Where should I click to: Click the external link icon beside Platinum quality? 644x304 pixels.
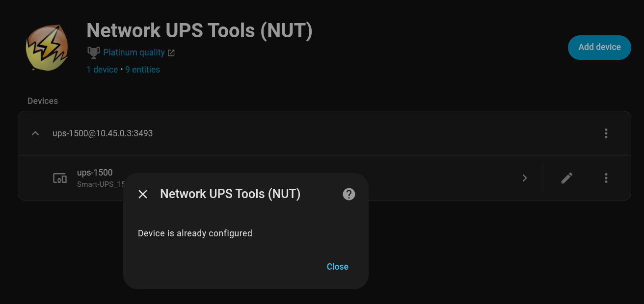(x=171, y=53)
